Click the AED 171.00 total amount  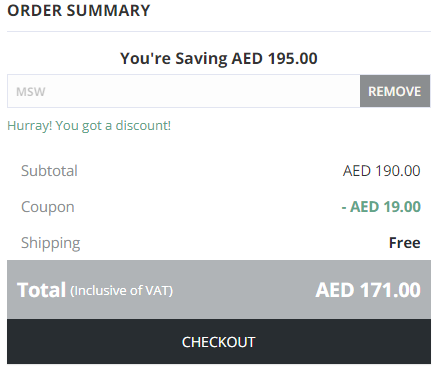click(x=368, y=290)
